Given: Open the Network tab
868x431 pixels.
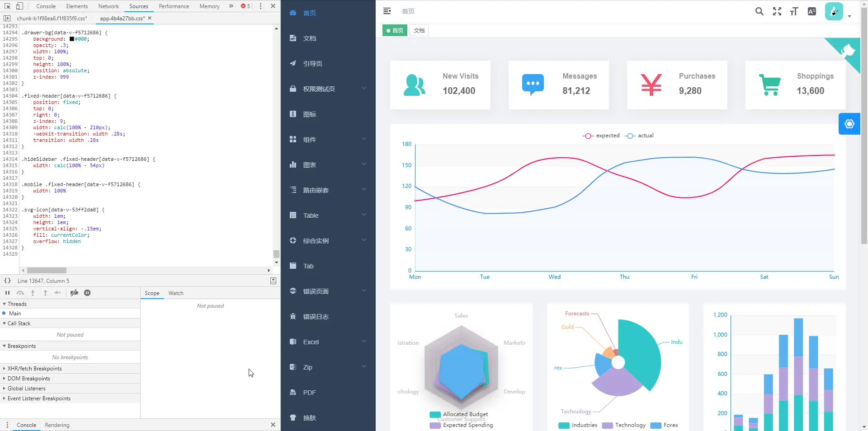Looking at the screenshot, I should click(108, 6).
